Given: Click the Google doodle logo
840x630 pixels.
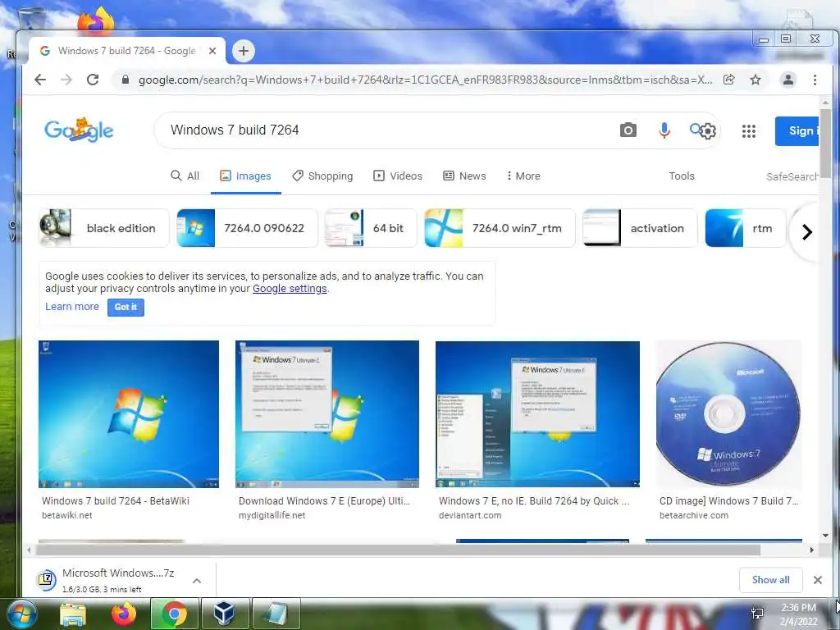Looking at the screenshot, I should [x=79, y=130].
